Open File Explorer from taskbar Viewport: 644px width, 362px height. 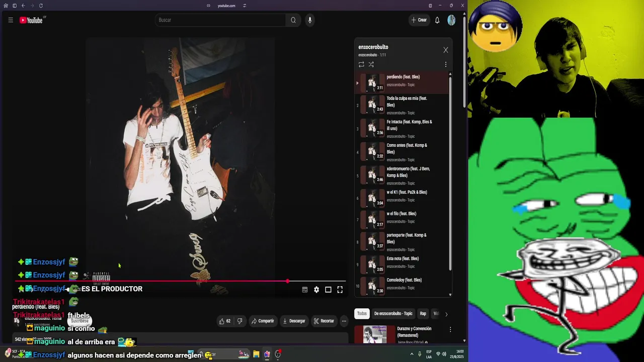pos(256,354)
